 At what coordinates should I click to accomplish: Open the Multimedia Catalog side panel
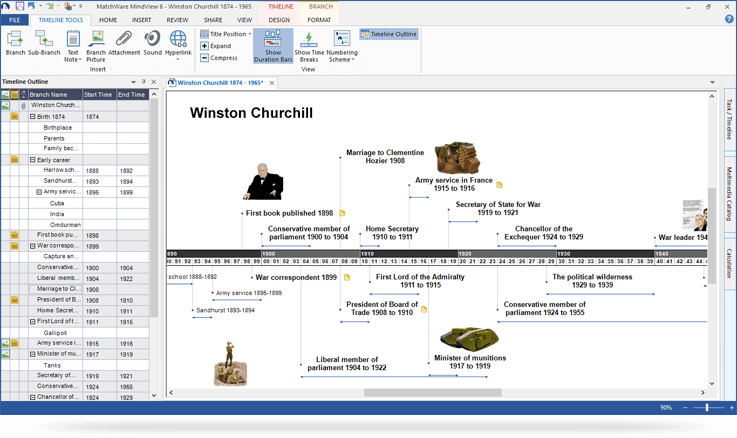pyautogui.click(x=729, y=193)
